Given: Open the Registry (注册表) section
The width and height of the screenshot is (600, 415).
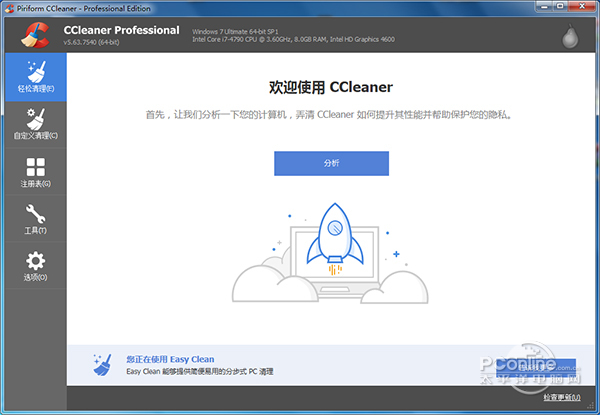Looking at the screenshot, I should [x=36, y=172].
